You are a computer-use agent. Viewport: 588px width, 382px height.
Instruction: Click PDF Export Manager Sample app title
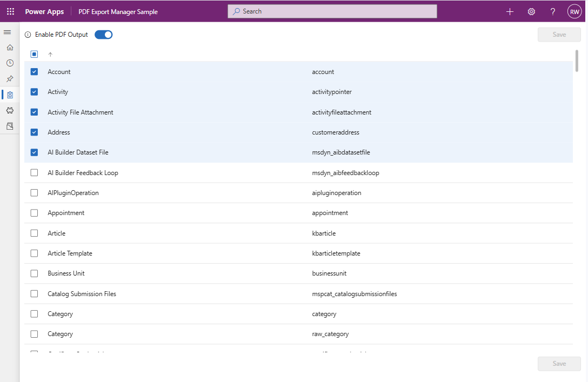118,12
